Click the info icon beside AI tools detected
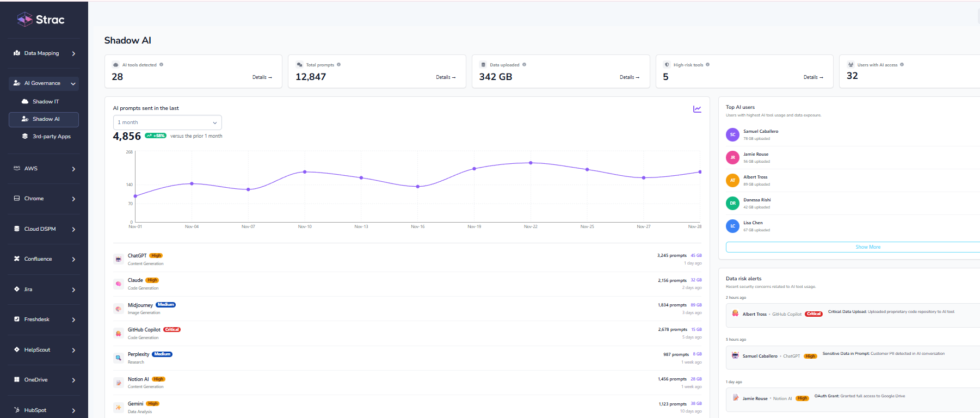The height and width of the screenshot is (418, 980). click(161, 65)
